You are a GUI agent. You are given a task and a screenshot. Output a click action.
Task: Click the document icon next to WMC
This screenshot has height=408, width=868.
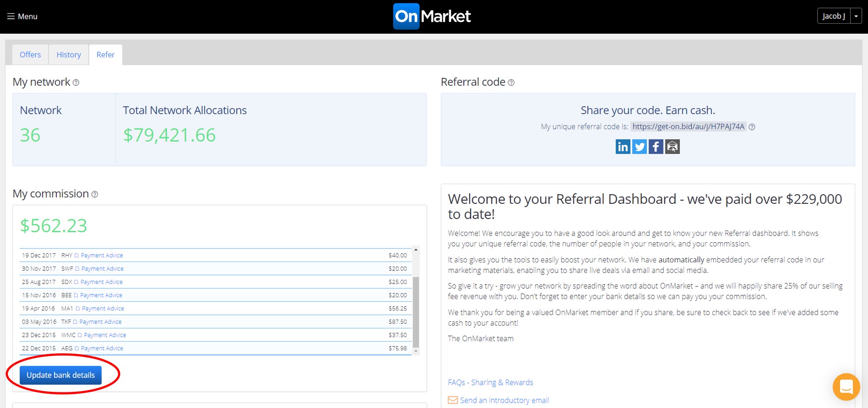coord(80,335)
